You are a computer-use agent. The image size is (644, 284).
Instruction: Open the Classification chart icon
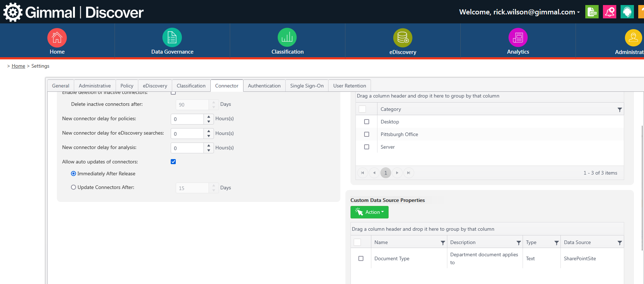point(287,38)
